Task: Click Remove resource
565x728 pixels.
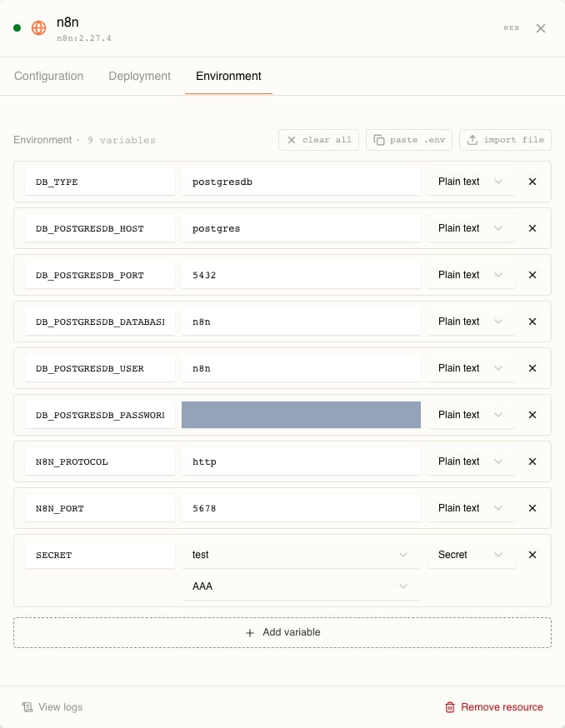Action: (494, 707)
